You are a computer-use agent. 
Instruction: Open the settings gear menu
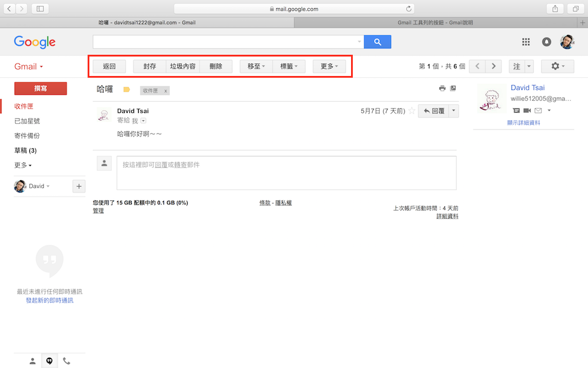point(557,66)
